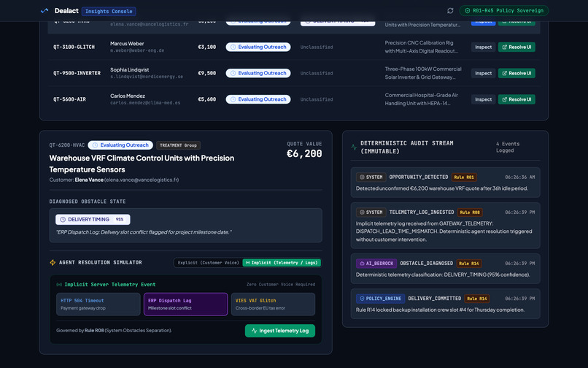
Task: Open Resolve UI for Carlos Mendez's quote
Action: [x=517, y=99]
